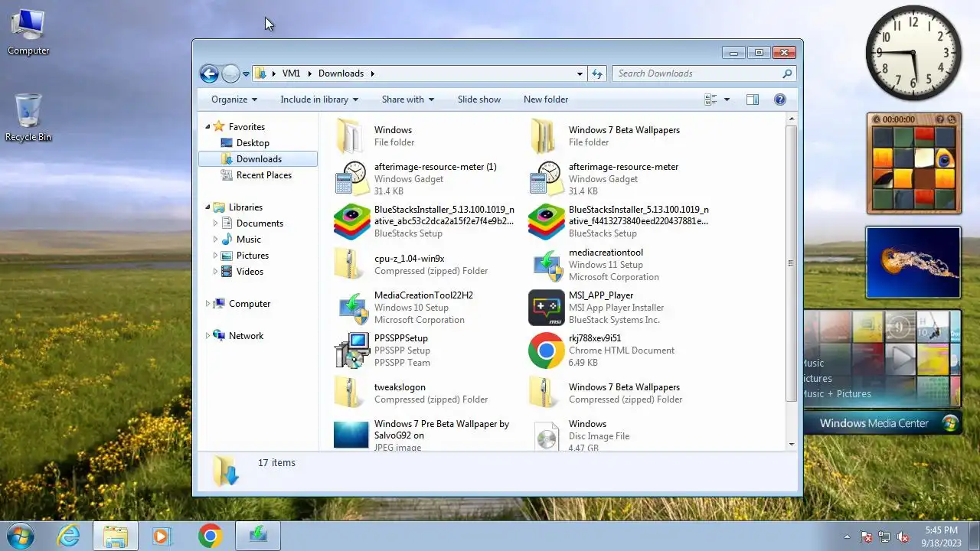This screenshot has width=980, height=551.
Task: Click Music + Pictures in Media Center gadget
Action: click(x=836, y=394)
